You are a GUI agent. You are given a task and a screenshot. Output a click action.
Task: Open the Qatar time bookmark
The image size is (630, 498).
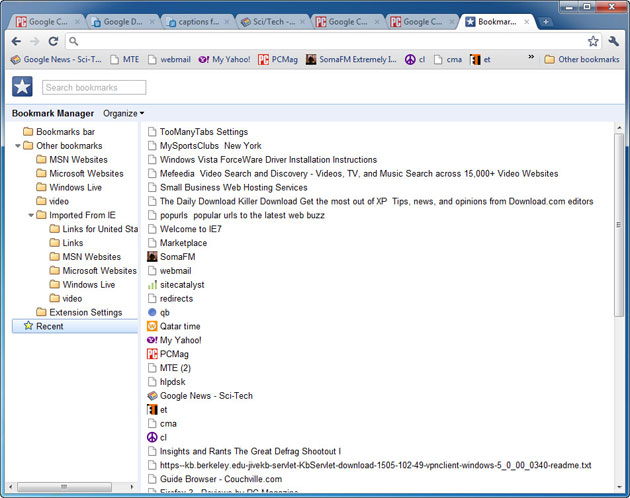point(174,326)
